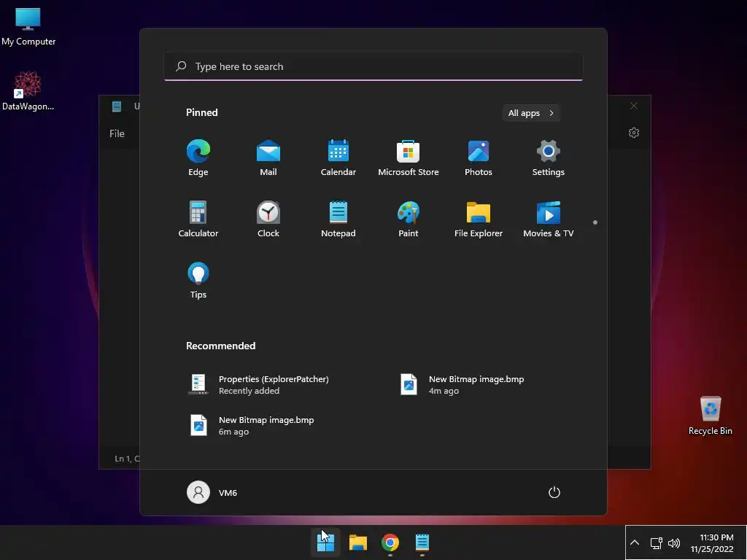The image size is (747, 560).
Task: Open the Edge pinned app
Action: (x=198, y=157)
